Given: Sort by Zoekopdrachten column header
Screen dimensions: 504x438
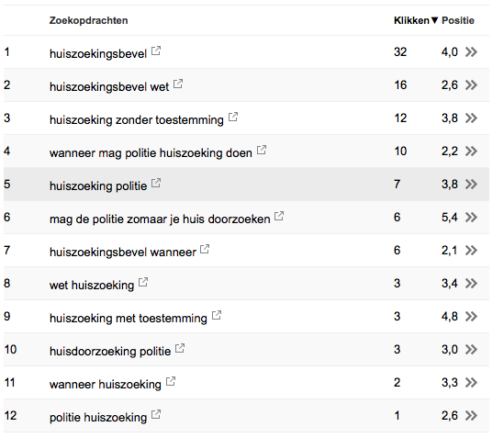Looking at the screenshot, I should (x=88, y=20).
